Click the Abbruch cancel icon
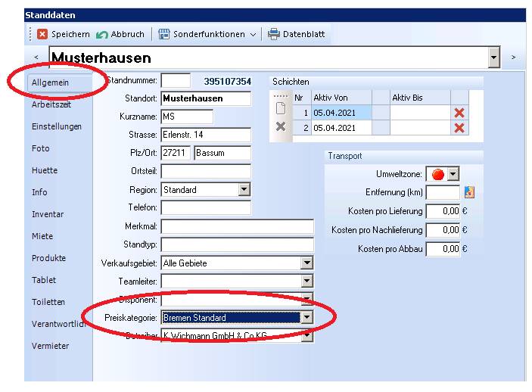The height and width of the screenshot is (392, 532). coord(102,34)
